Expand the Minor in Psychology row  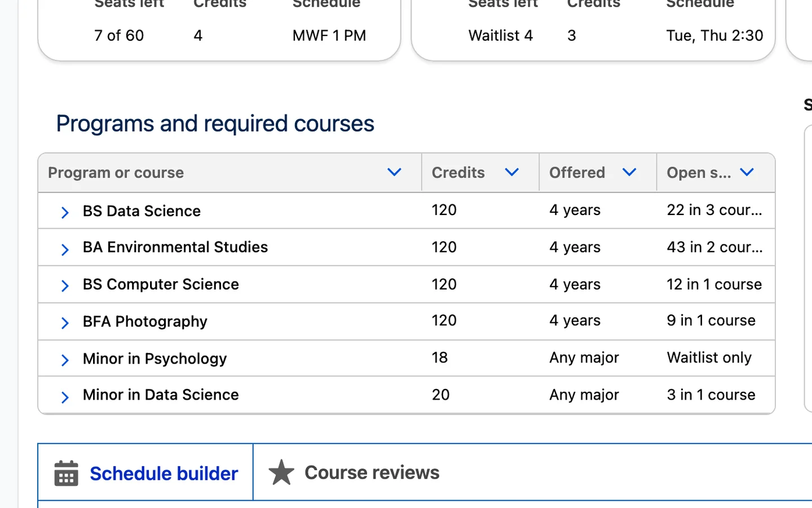pos(65,360)
